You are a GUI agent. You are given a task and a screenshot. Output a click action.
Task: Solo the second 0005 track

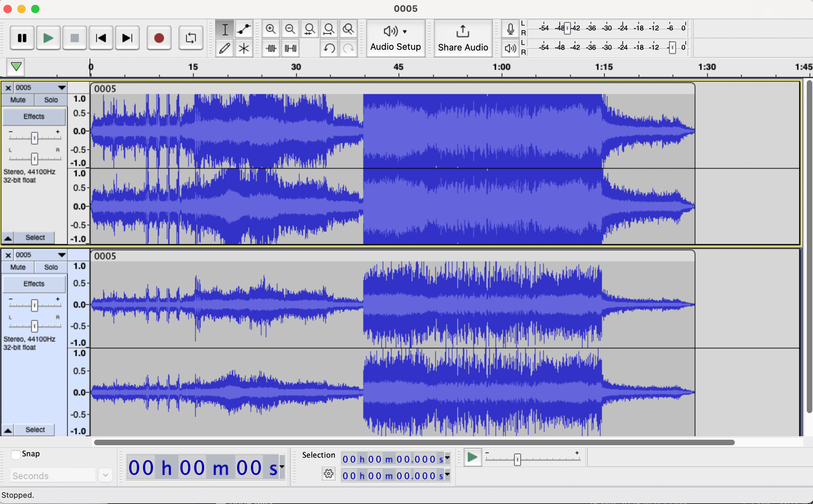(x=51, y=267)
